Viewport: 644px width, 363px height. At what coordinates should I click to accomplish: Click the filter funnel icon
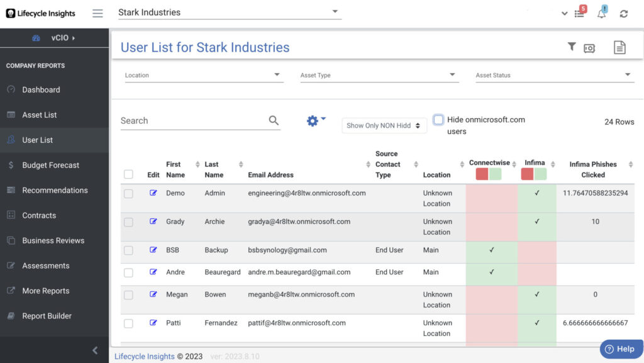[571, 47]
